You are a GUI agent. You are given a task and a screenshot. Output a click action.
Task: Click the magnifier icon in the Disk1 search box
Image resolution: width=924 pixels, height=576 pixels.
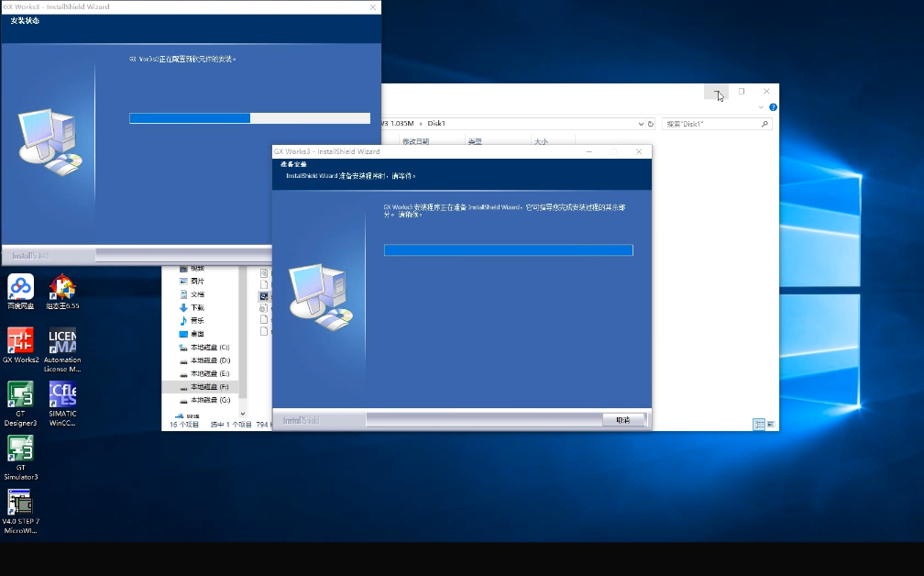[764, 124]
